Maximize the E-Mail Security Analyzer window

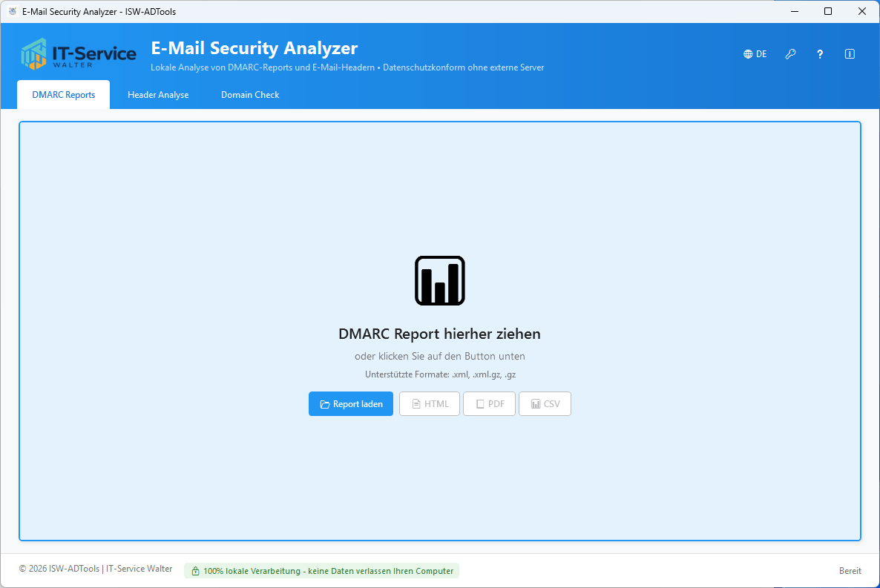tap(828, 12)
